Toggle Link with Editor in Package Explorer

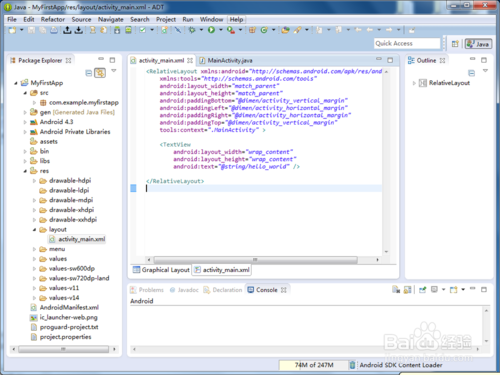pyautogui.click(x=100, y=73)
